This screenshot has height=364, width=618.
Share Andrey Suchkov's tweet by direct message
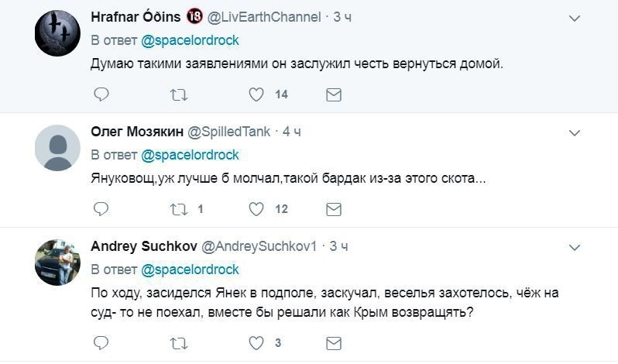pyautogui.click(x=334, y=342)
